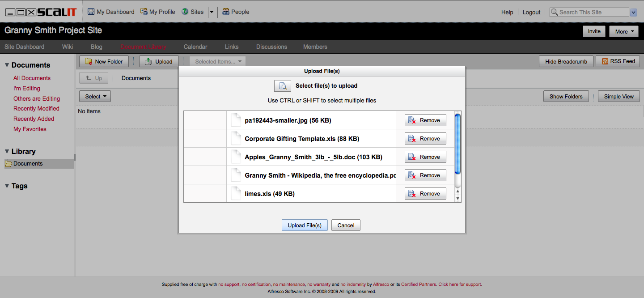This screenshot has width=644, height=298.
Task: Open the search options dropdown arrow
Action: pos(633,13)
